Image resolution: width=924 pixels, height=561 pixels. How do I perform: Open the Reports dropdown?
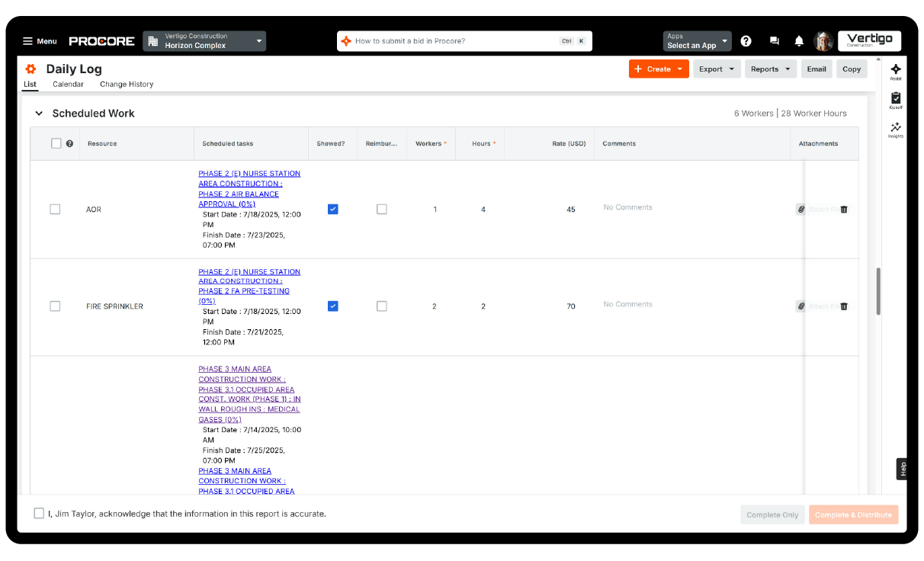click(771, 69)
